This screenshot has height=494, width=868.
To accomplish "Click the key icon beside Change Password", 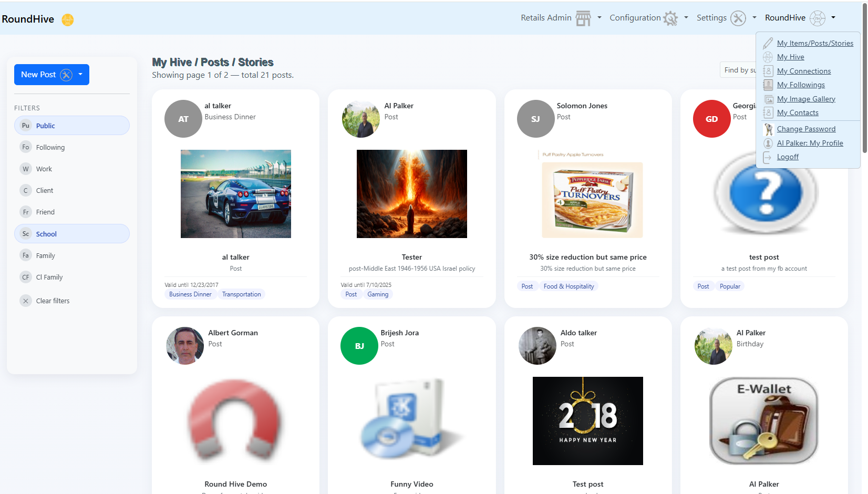I will click(768, 129).
